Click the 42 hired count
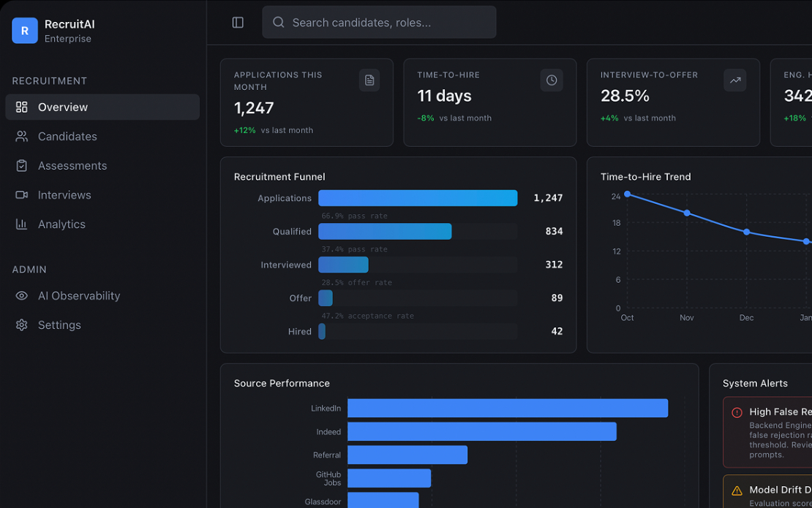812x508 pixels. [x=557, y=331]
